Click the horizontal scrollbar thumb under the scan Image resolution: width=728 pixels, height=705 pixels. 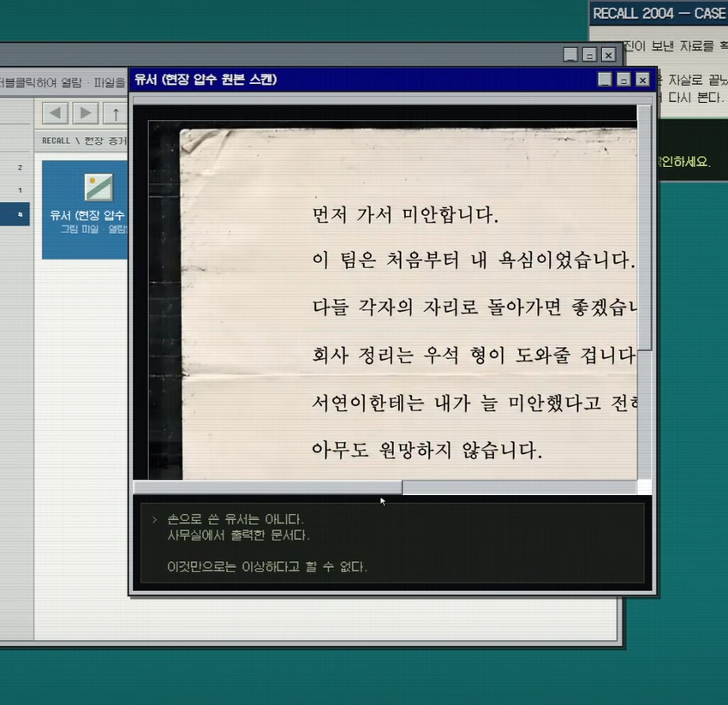click(x=267, y=487)
